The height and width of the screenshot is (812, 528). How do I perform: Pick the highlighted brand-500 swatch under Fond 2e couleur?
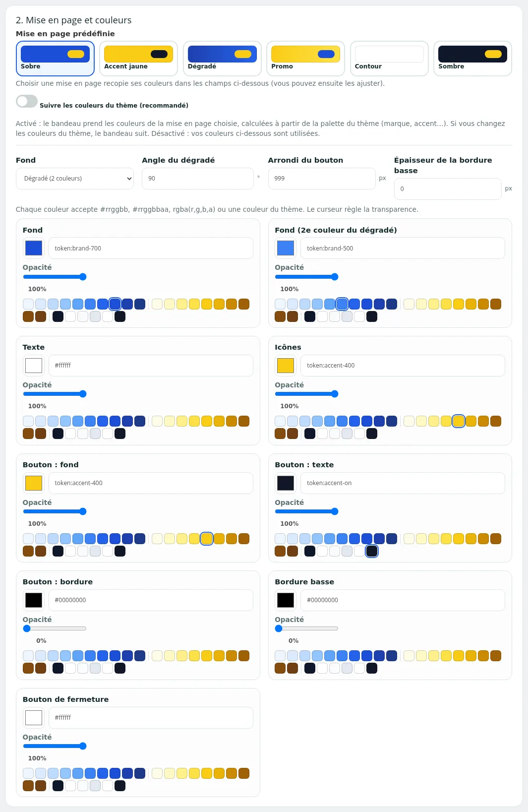(342, 304)
